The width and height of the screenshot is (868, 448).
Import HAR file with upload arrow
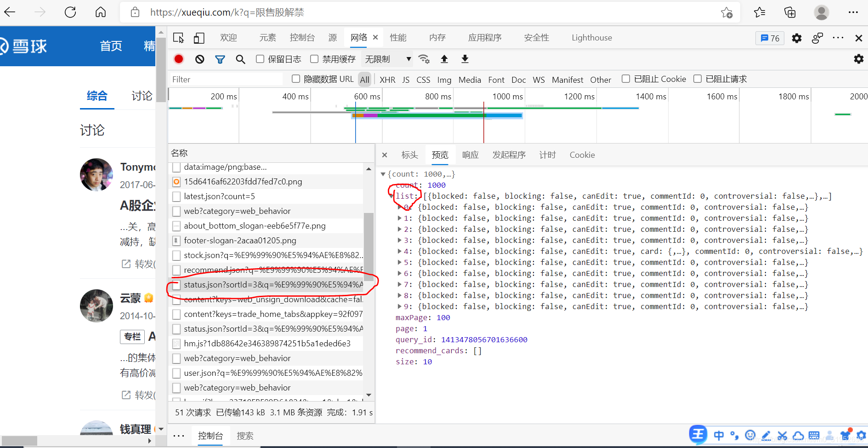(444, 59)
